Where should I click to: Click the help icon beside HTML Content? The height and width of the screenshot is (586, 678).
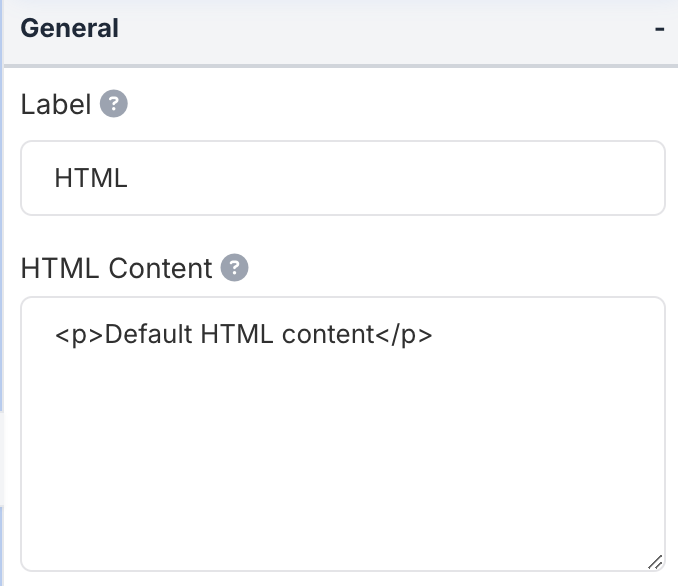pos(234,268)
